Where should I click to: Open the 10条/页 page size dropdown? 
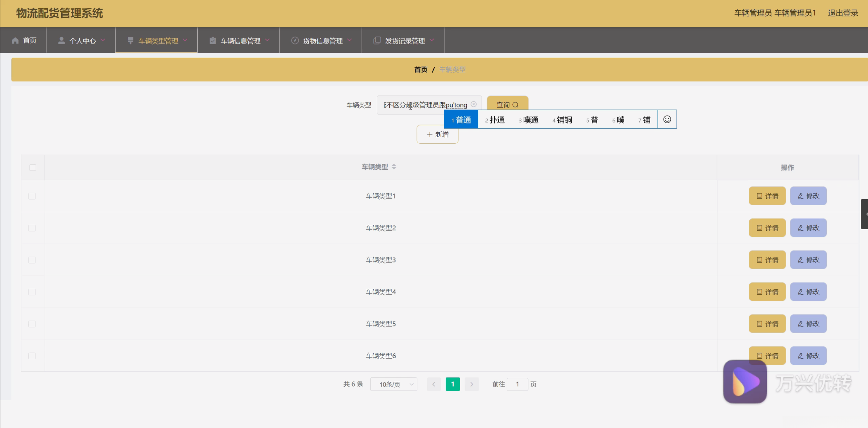(x=393, y=384)
